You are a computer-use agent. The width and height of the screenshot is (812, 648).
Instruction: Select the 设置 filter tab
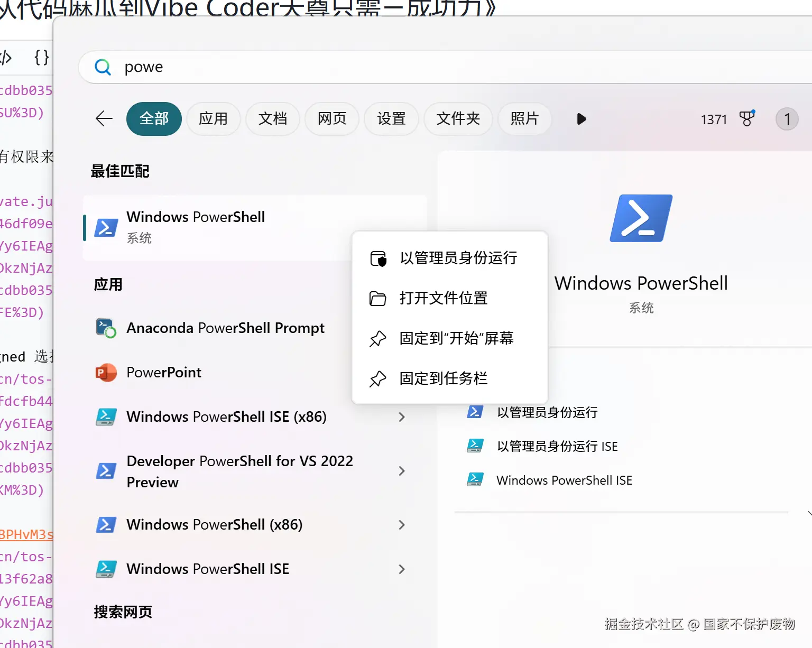pos(391,119)
